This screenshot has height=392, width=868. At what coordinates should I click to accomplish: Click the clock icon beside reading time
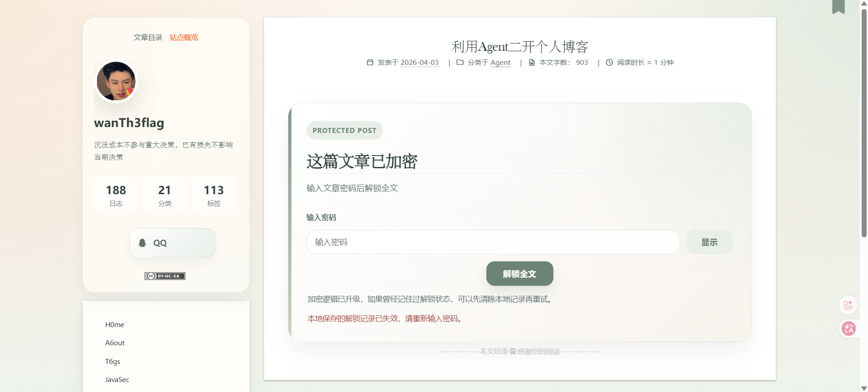(609, 62)
